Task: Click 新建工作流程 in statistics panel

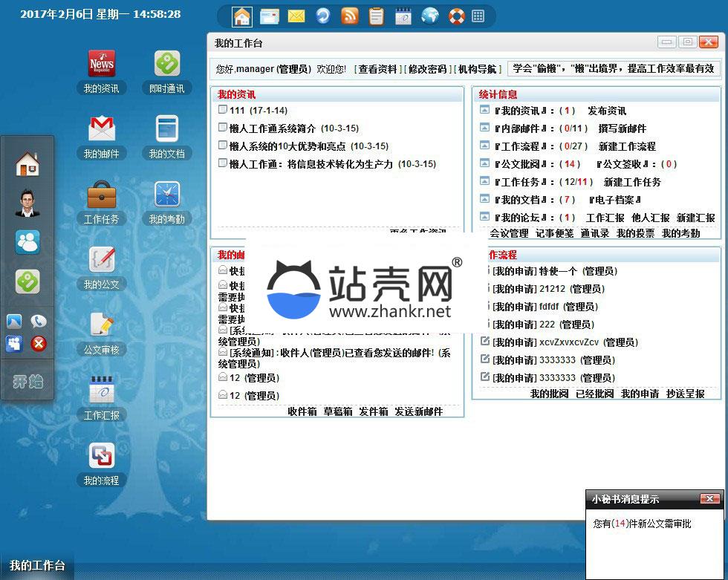Action: (x=627, y=146)
